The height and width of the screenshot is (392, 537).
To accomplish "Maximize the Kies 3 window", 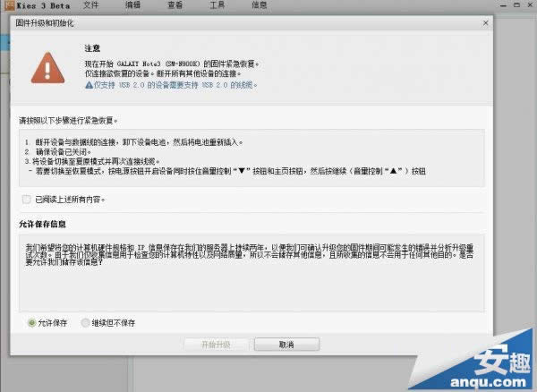I will (x=516, y=5).
